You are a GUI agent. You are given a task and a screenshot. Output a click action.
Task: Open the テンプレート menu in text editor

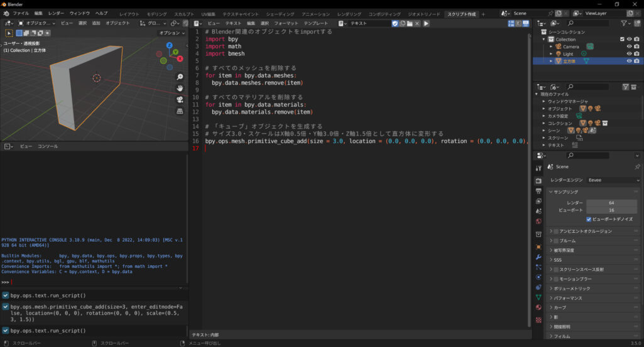point(316,23)
